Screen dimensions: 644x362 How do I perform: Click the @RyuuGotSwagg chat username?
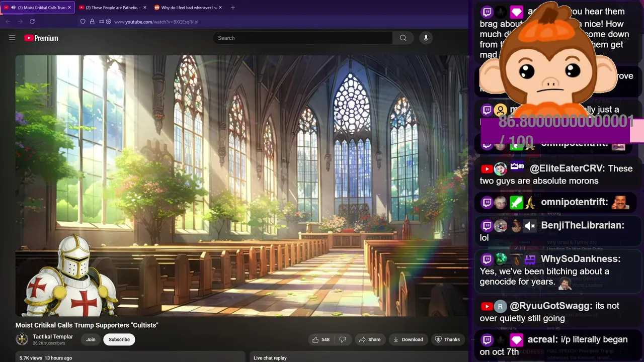click(551, 306)
